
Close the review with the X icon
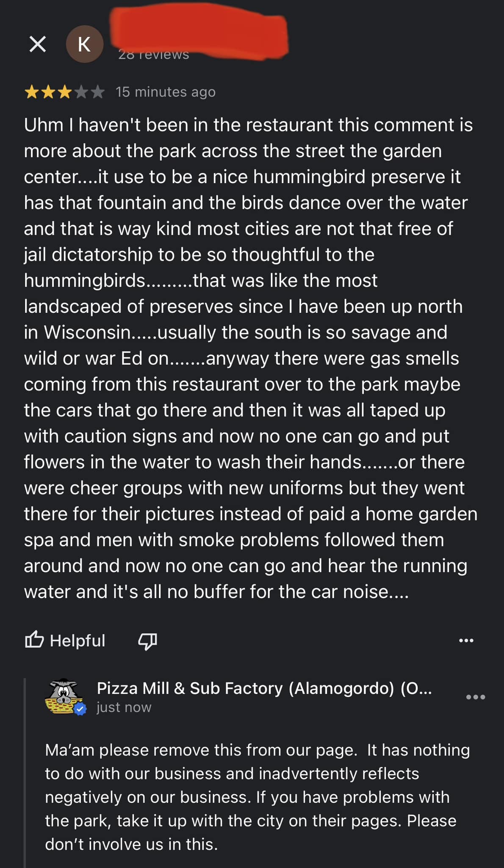coord(38,44)
